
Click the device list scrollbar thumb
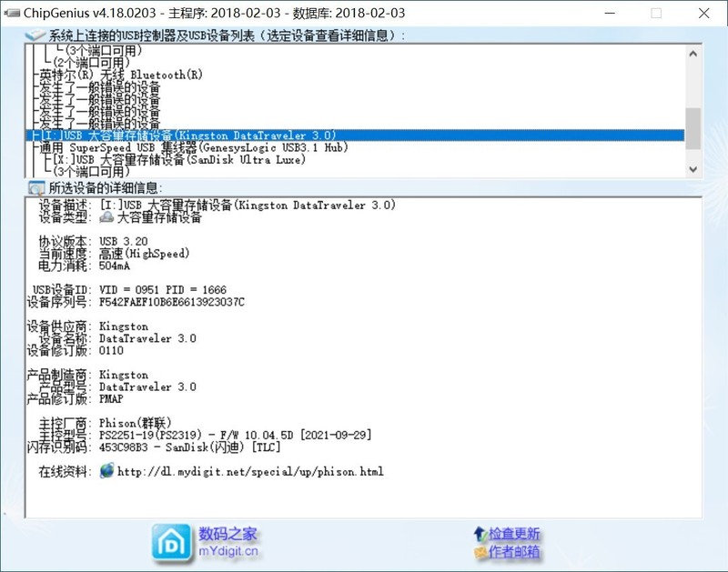(x=693, y=128)
